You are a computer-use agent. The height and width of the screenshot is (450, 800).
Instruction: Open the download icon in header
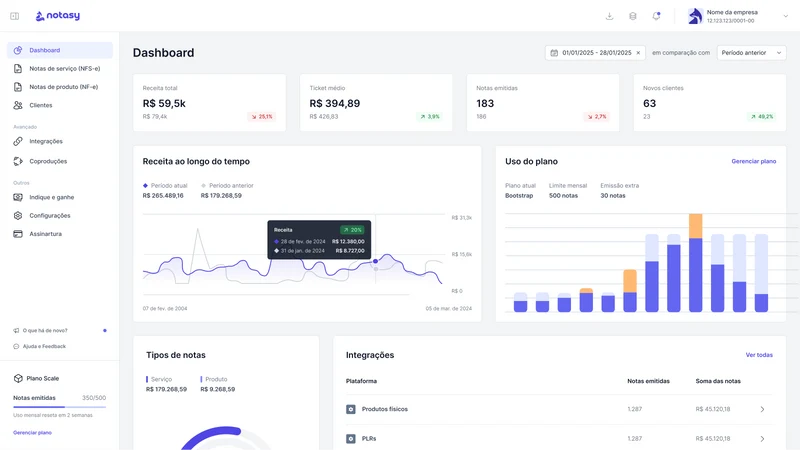[x=609, y=16]
